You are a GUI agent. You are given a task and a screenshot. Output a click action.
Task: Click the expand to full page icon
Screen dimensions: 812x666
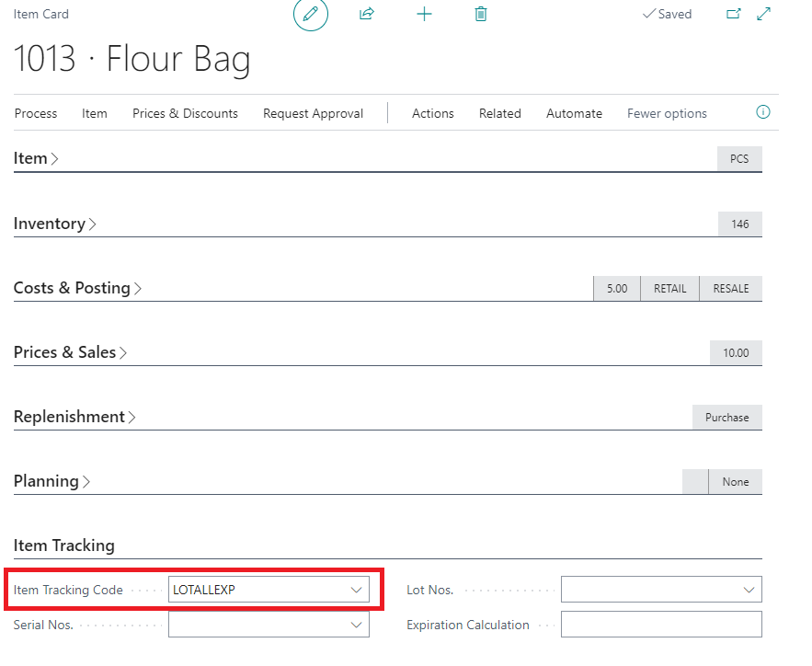click(764, 14)
